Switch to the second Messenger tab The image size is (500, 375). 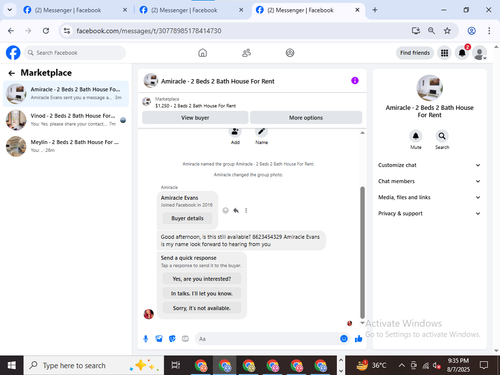click(x=191, y=10)
